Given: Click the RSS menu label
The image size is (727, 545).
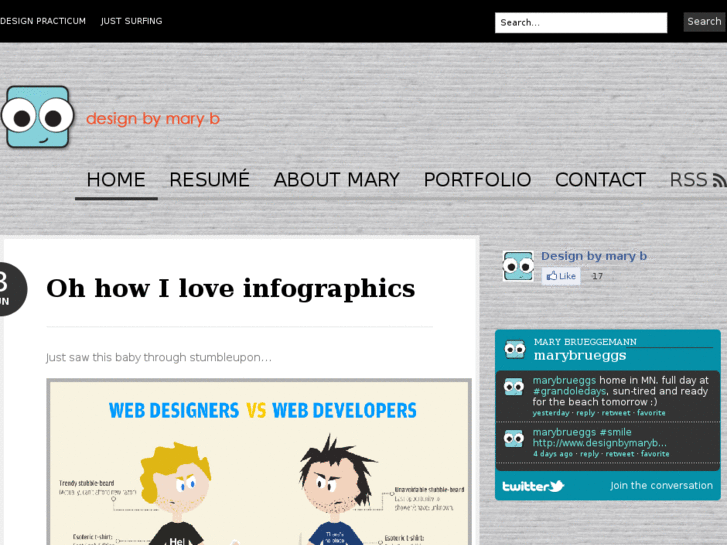Looking at the screenshot, I should 689,180.
